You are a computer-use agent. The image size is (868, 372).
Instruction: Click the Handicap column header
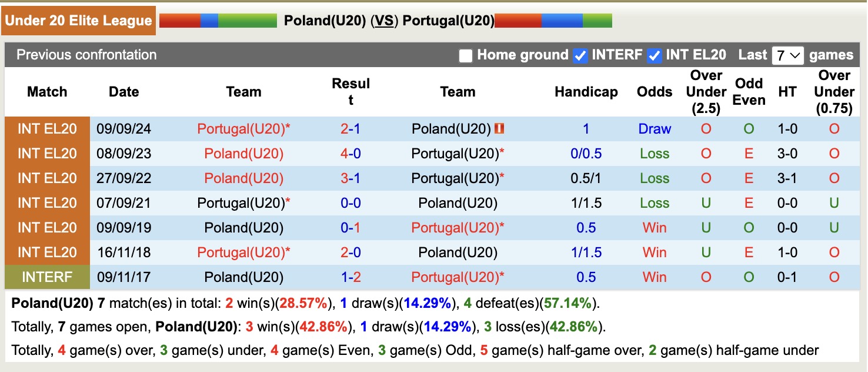586,92
